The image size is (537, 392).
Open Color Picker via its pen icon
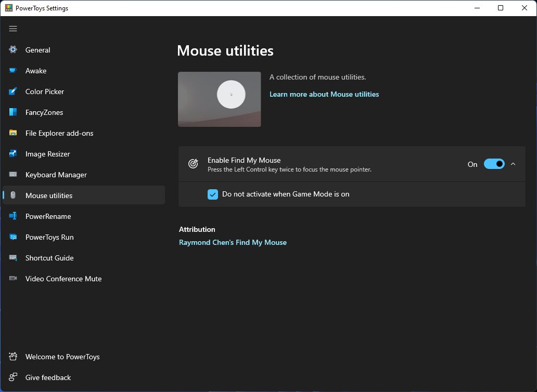coord(13,92)
